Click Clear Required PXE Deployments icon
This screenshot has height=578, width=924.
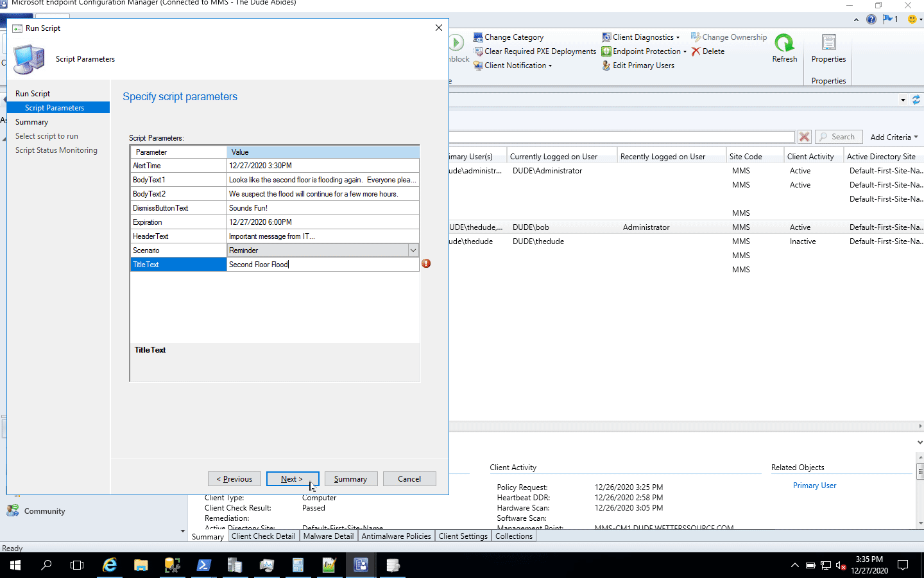pos(478,51)
